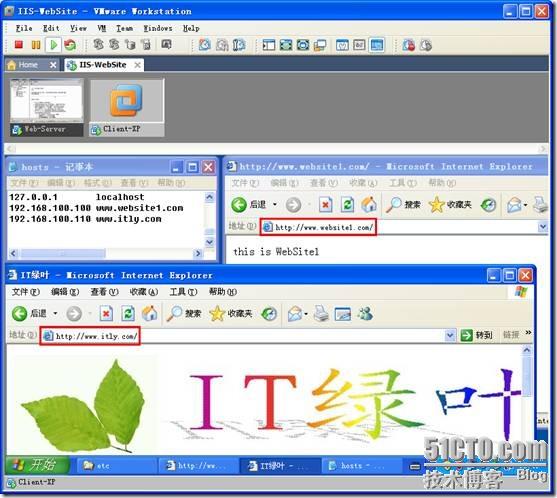
Task: Click the www.itly.com line in hosts Notepad
Action: [86, 219]
